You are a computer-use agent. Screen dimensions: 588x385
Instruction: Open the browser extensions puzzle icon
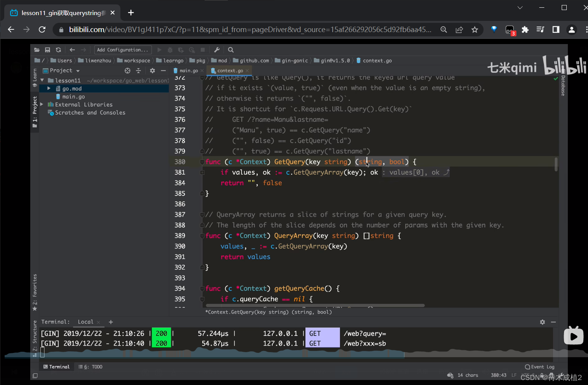(525, 30)
